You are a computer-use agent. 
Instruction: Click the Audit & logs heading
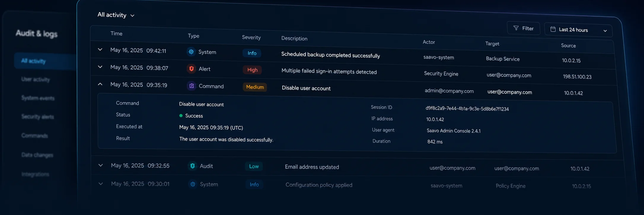36,34
